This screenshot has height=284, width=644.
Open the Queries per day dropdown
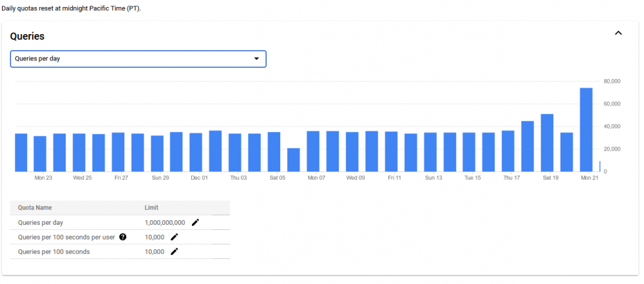138,59
